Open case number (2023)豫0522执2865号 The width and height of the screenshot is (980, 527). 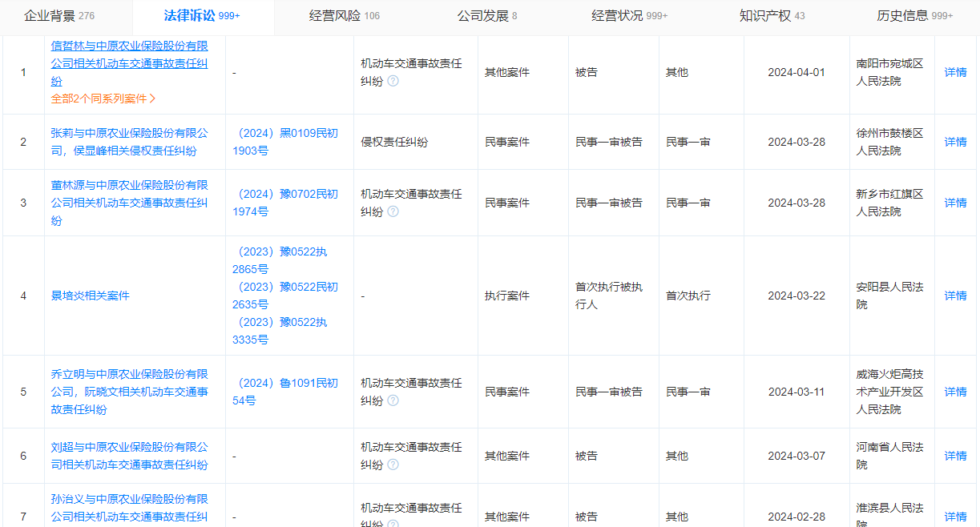coord(280,260)
